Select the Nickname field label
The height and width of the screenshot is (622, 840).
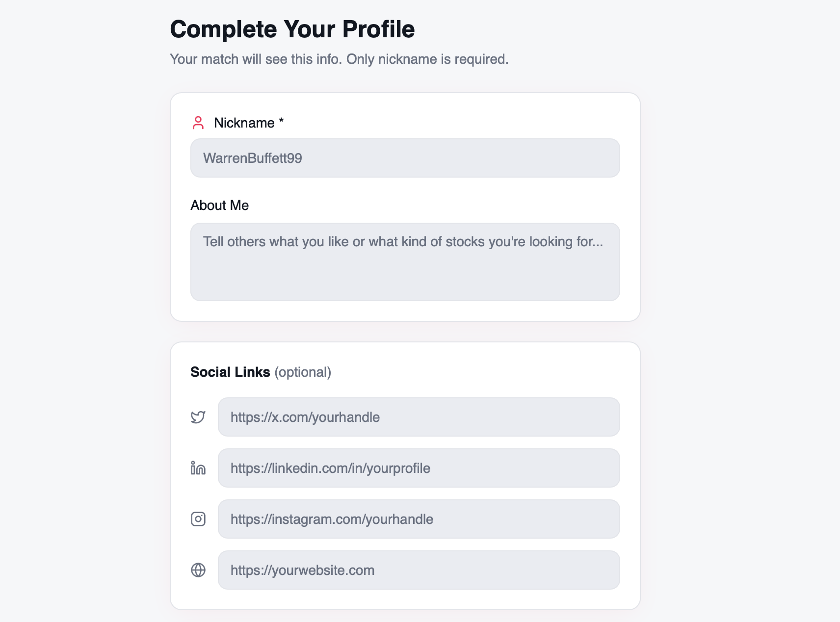(x=245, y=123)
